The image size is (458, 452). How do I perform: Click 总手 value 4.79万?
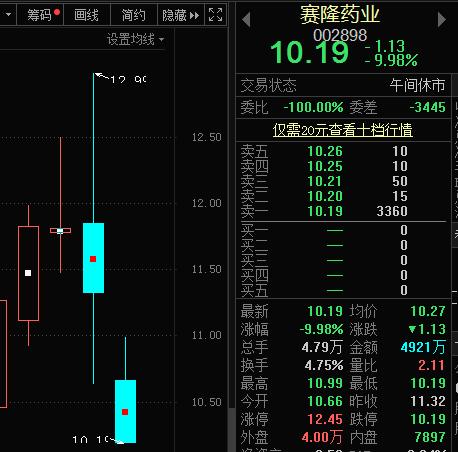click(x=322, y=347)
